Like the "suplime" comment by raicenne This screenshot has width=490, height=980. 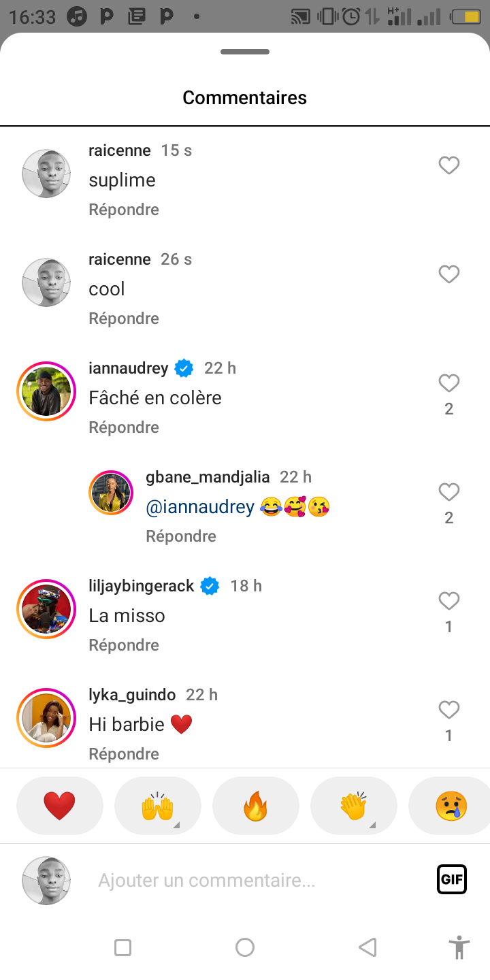(x=448, y=165)
